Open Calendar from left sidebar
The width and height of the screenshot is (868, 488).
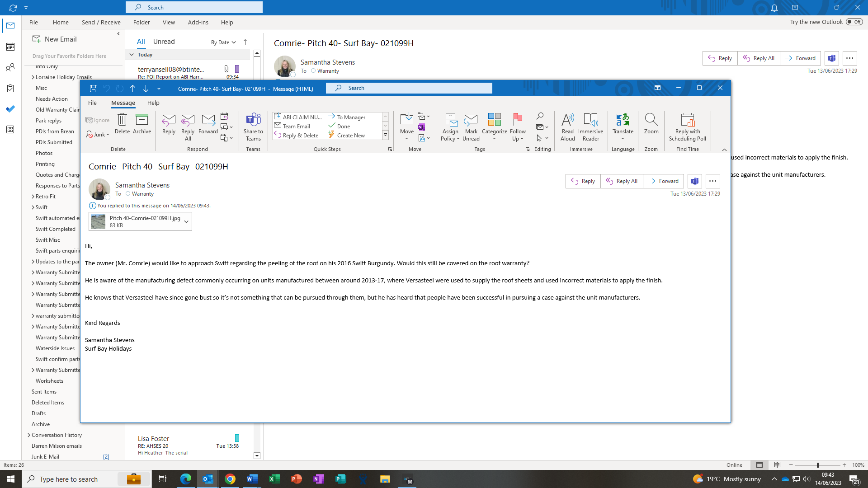pyautogui.click(x=10, y=47)
